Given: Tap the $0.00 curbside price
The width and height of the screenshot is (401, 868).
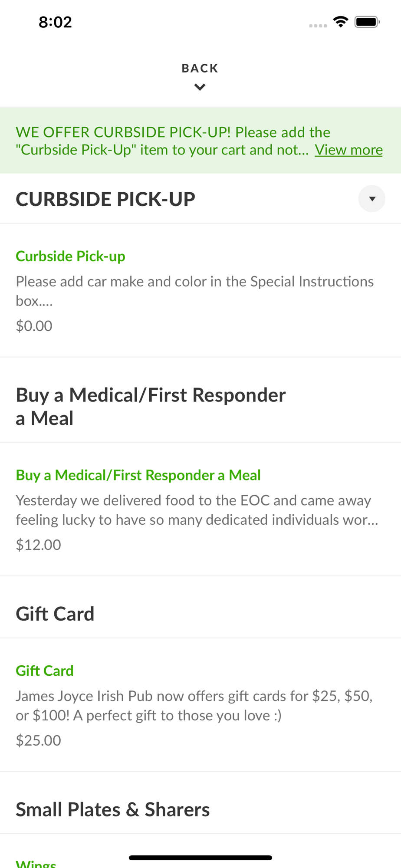Looking at the screenshot, I should pos(34,326).
